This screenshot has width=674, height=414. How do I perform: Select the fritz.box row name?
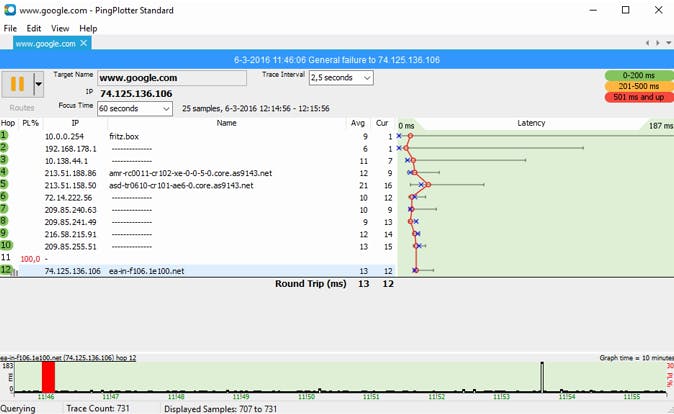point(124,136)
